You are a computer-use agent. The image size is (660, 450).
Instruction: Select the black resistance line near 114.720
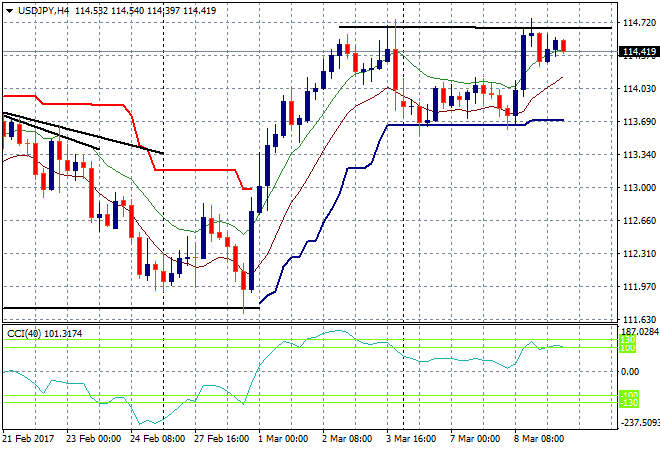click(x=475, y=27)
